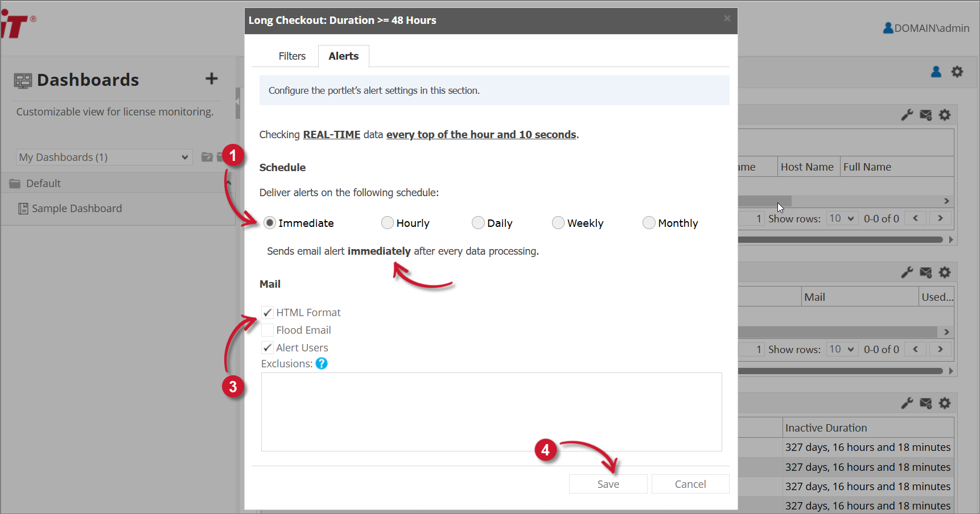Screen dimensions: 980x514
Task: Select the Sample Dashboard entry
Action: click(x=76, y=208)
